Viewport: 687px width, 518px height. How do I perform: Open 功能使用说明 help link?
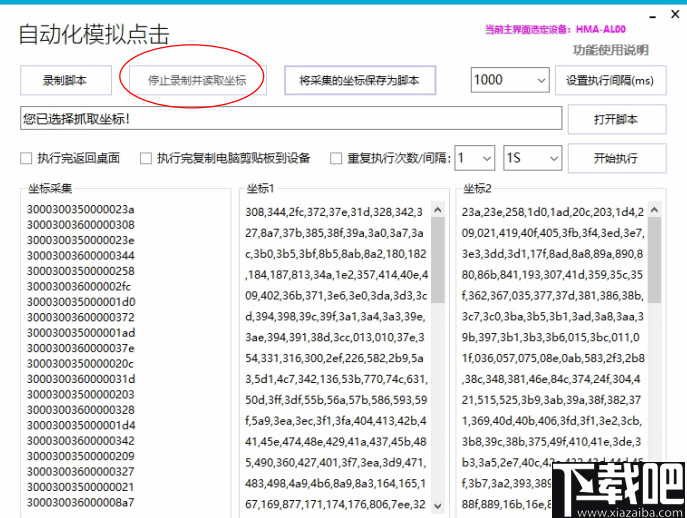coord(610,50)
